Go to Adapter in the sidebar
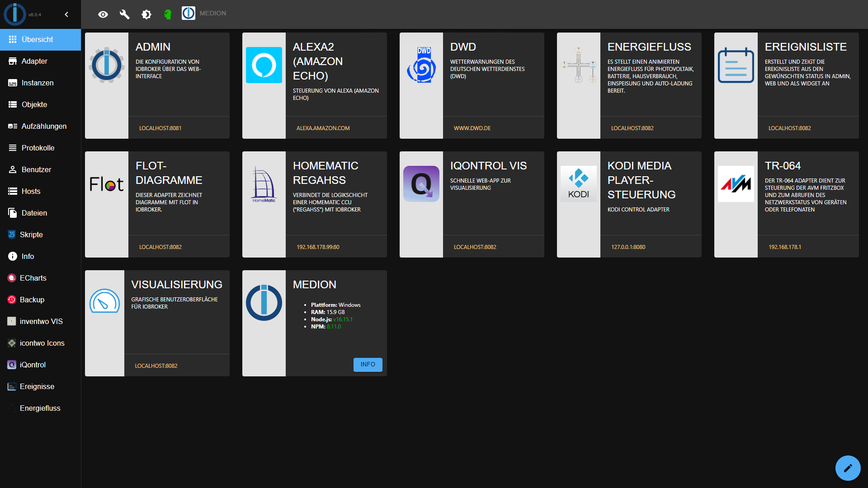This screenshot has height=488, width=868. 40,61
